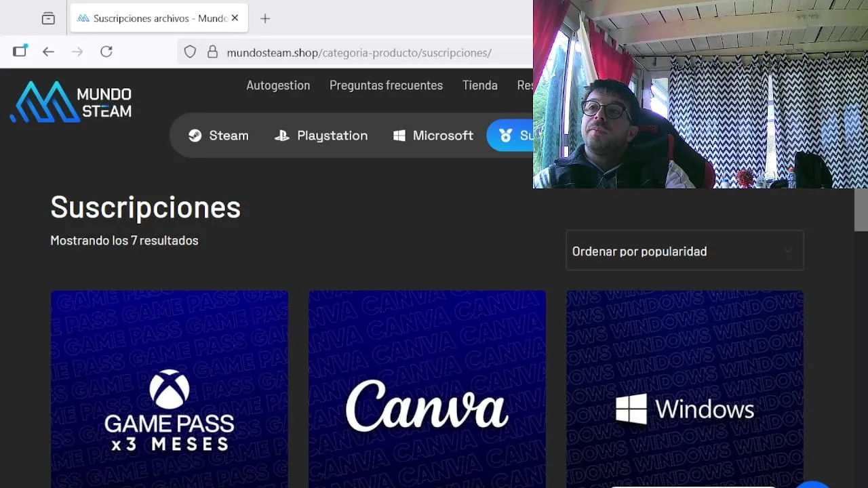The image size is (868, 488).
Task: Open the Game Pass x3 Meses product
Action: [x=170, y=389]
